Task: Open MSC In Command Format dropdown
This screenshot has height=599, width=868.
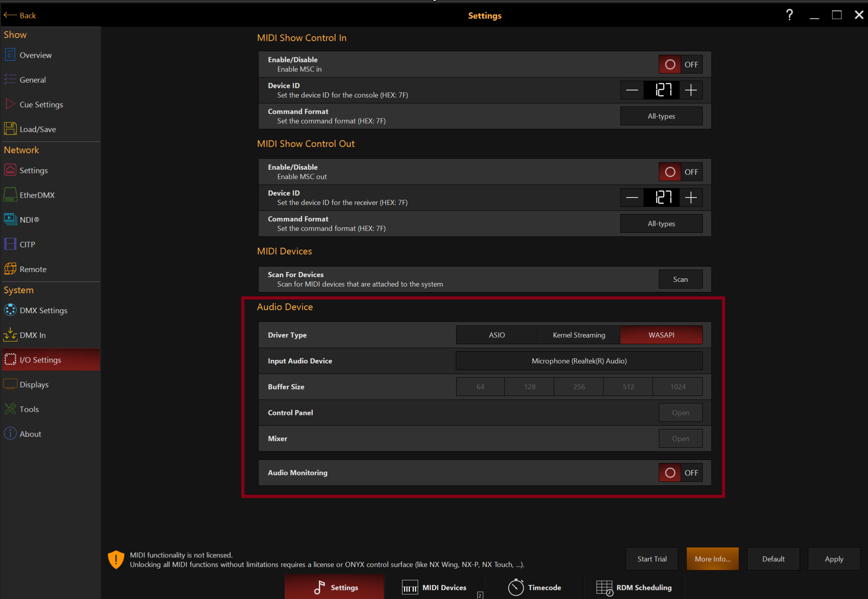Action: pyautogui.click(x=661, y=116)
